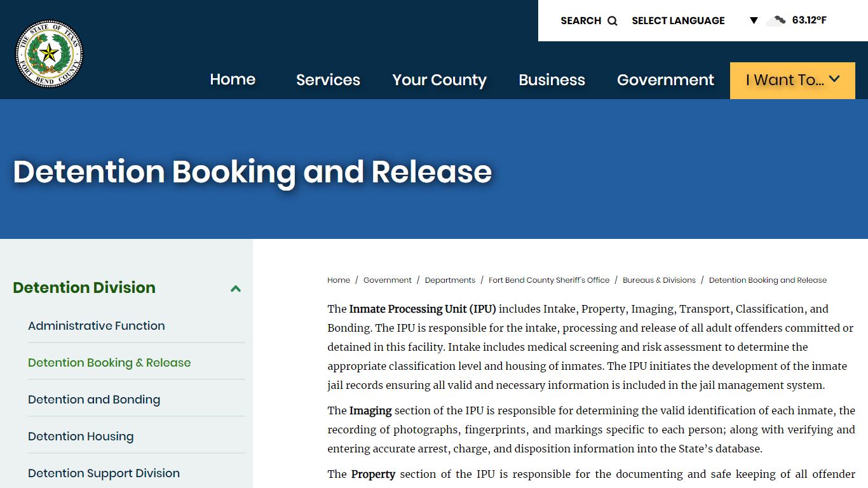Click the 63.12°F temperature display
This screenshot has width=868, height=488.
click(x=809, y=20)
